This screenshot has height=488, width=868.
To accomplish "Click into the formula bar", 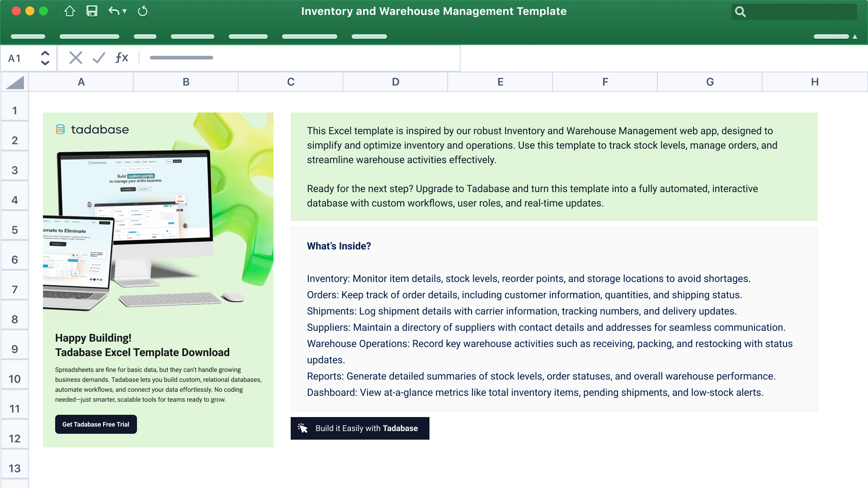I will (x=300, y=58).
